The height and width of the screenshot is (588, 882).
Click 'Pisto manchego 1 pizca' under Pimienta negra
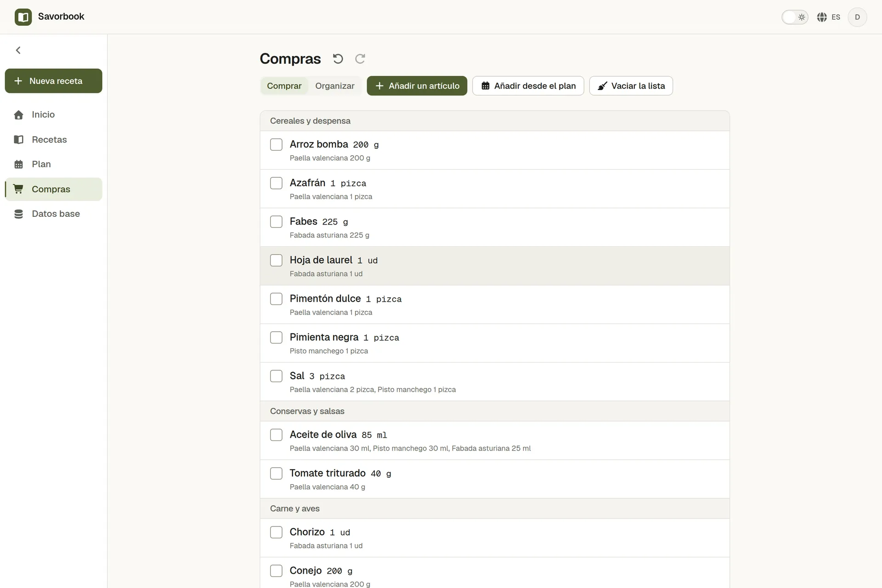329,351
